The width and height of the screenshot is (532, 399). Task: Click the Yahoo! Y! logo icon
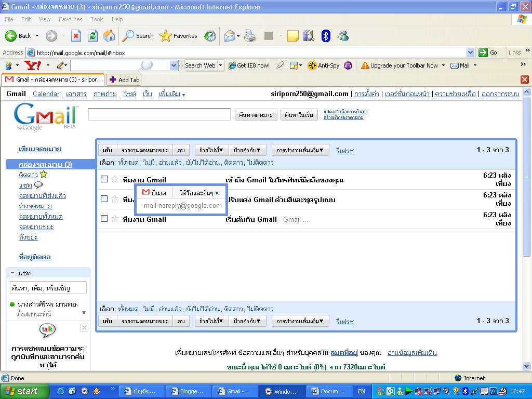click(x=33, y=65)
